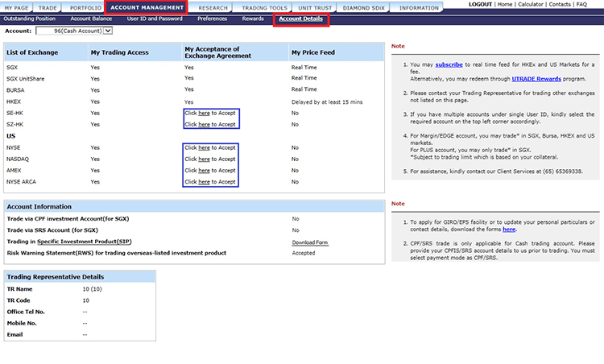Switch to the TRADE tab

tap(48, 8)
